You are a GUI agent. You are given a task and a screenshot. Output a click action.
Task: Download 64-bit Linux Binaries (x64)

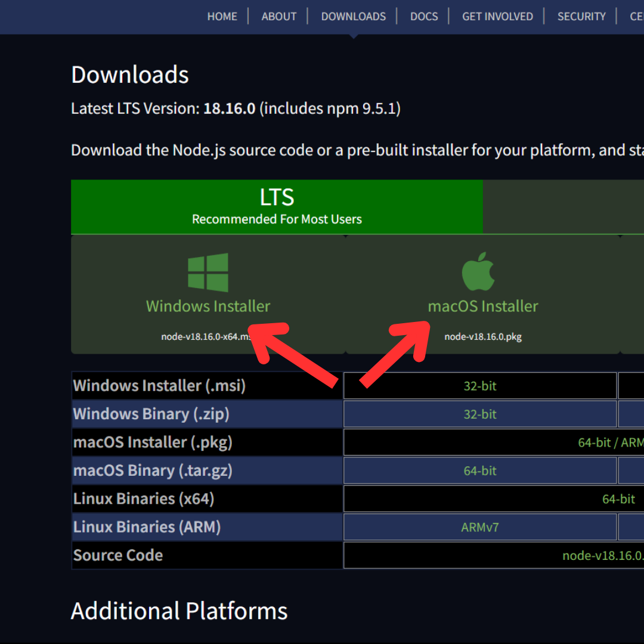[618, 499]
